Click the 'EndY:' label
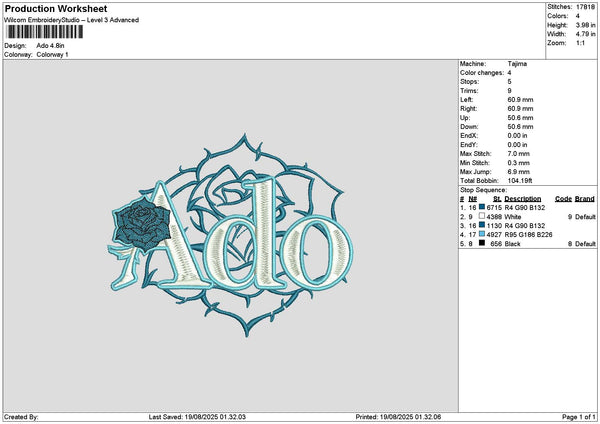Screen dimensions: 600x424 pos(469,145)
